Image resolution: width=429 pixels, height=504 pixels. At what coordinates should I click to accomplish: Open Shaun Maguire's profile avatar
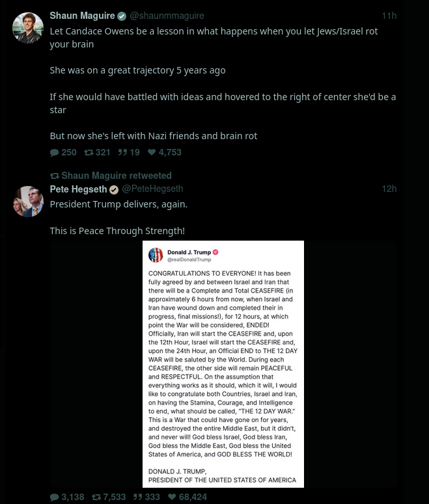28,28
